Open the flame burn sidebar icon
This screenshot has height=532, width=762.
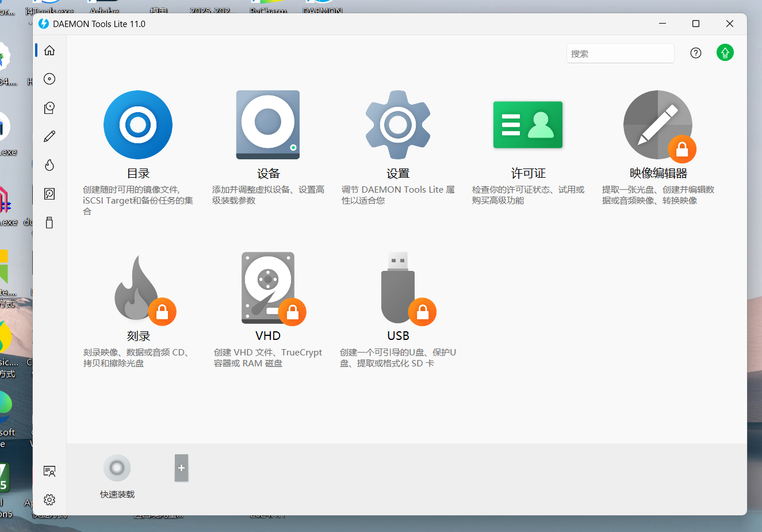coord(49,165)
